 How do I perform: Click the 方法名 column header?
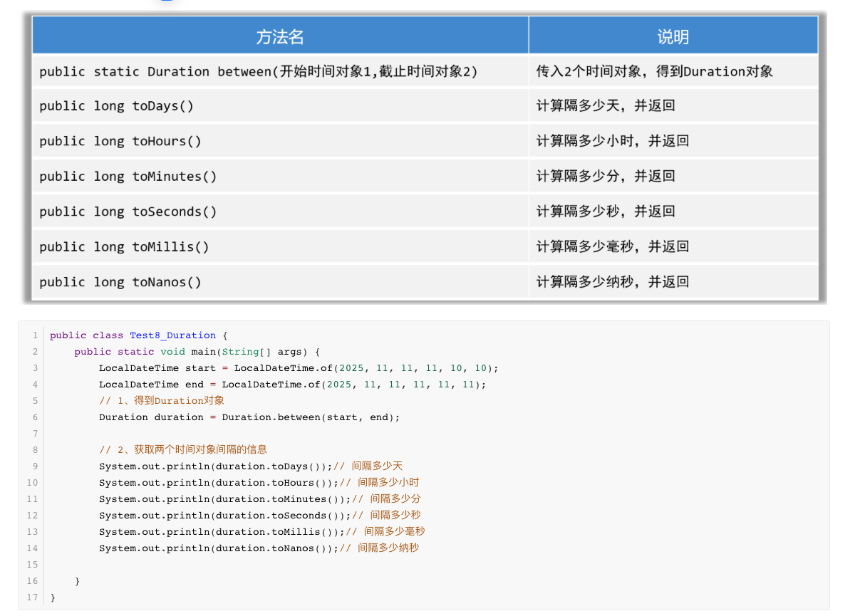(280, 37)
